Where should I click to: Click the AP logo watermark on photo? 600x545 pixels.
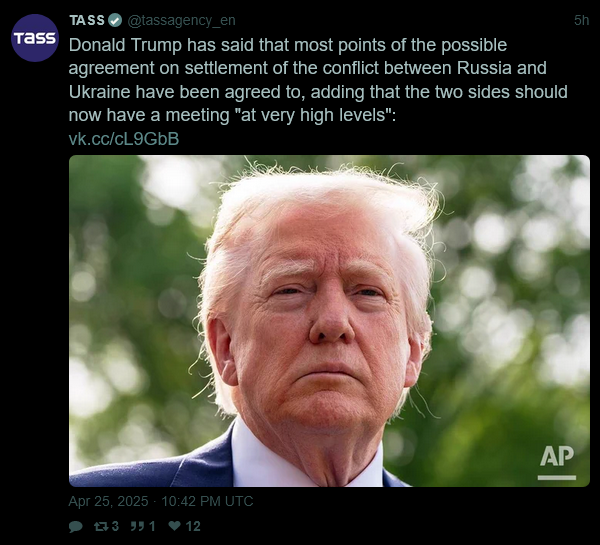click(x=557, y=462)
